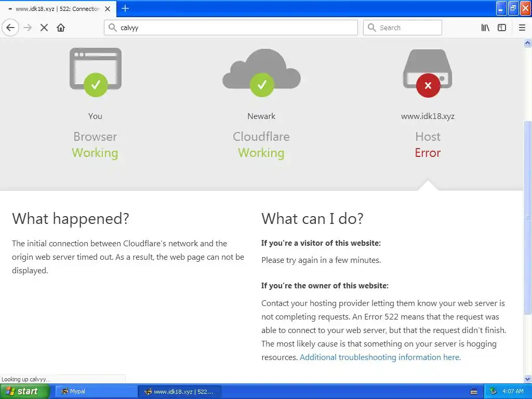This screenshot has width=532, height=399.
Task: Click the Newark location label
Action: pyautogui.click(x=261, y=116)
